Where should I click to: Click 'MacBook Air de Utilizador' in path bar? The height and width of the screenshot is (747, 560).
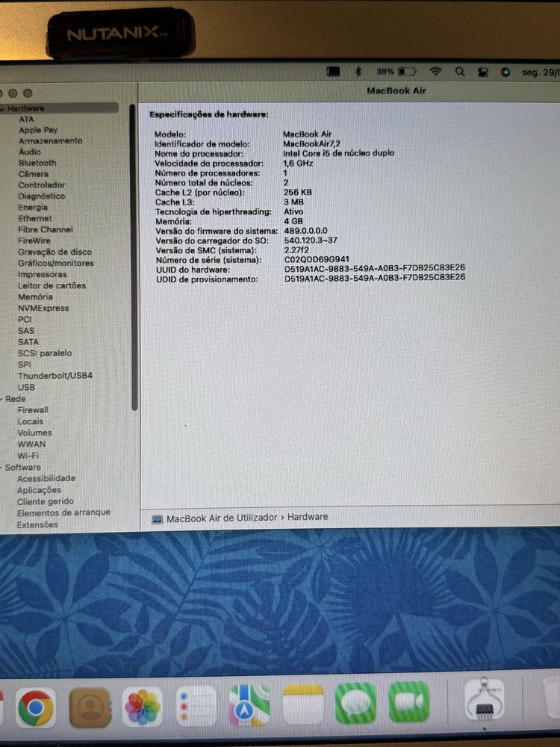pyautogui.click(x=222, y=518)
